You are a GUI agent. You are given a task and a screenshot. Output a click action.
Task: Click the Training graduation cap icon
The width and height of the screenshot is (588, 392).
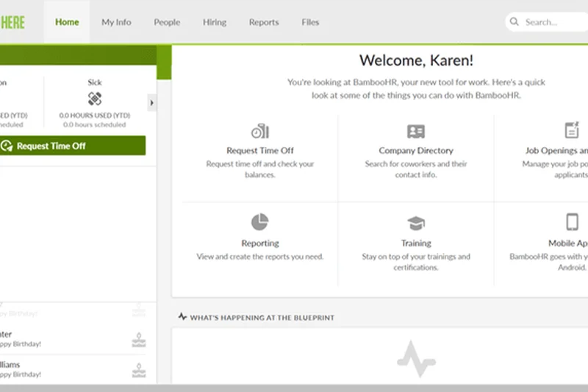pyautogui.click(x=416, y=223)
